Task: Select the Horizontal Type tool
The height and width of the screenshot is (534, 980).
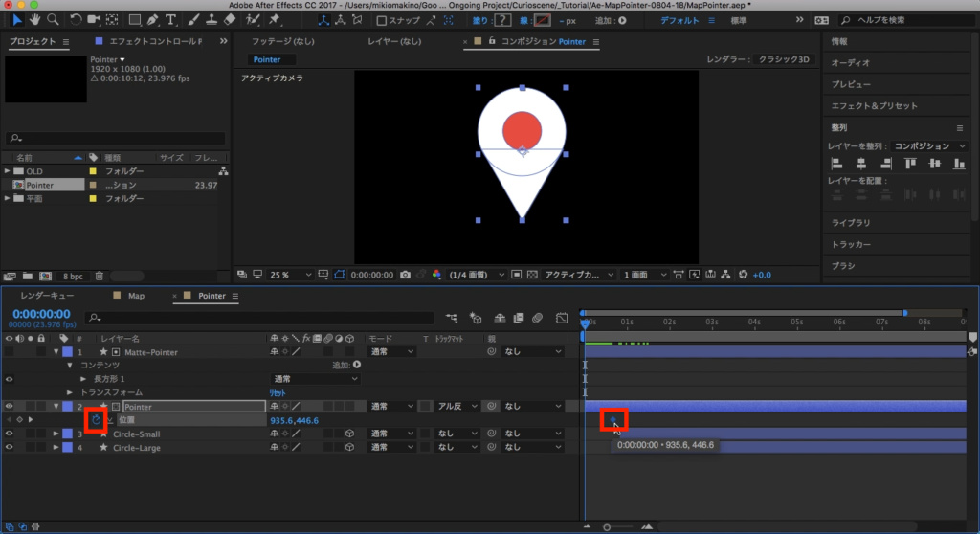Action: point(170,19)
